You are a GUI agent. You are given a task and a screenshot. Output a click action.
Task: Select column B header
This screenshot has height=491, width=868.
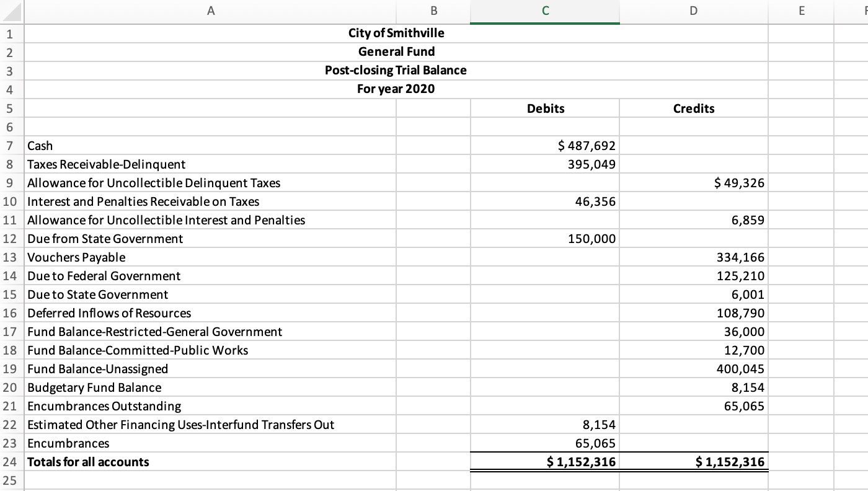click(433, 11)
